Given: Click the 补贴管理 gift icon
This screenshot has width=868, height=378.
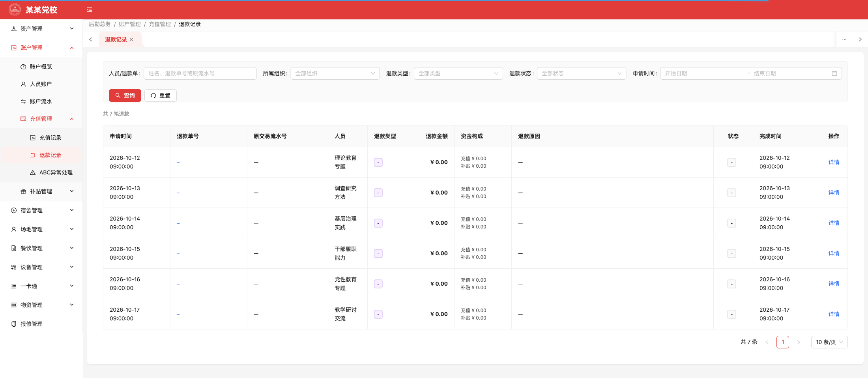Looking at the screenshot, I should (x=23, y=191).
